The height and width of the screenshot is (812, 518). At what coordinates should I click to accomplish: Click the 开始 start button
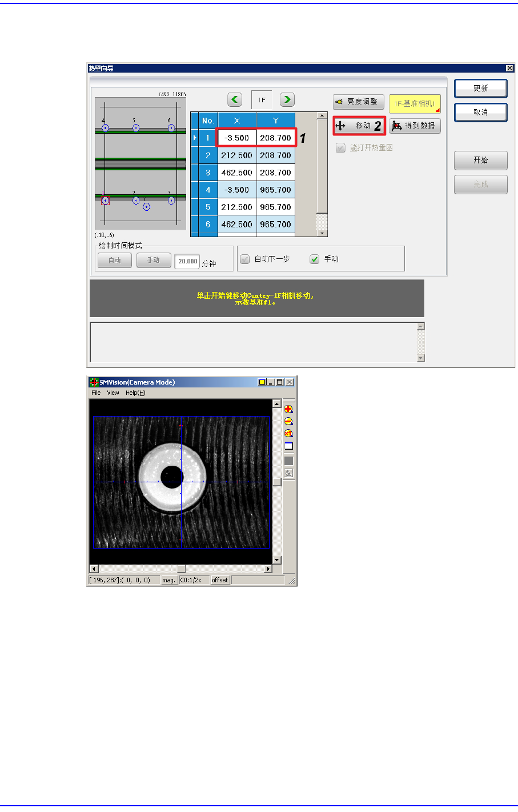(481, 161)
